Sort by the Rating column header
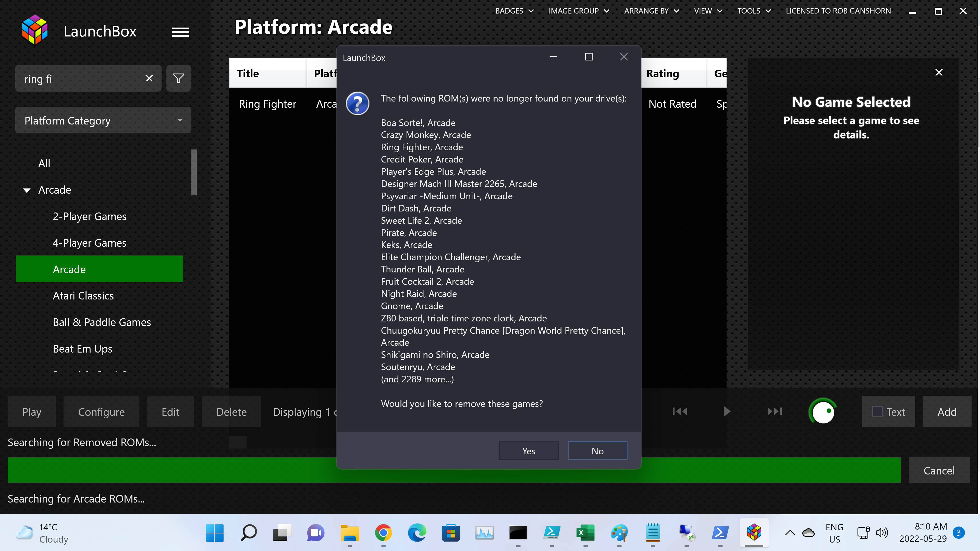 pyautogui.click(x=674, y=73)
